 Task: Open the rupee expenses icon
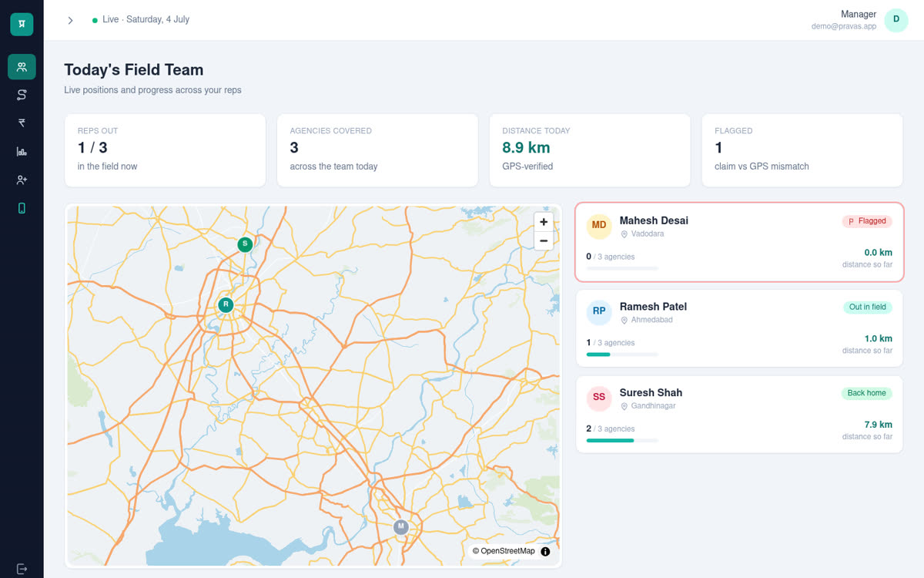(22, 123)
